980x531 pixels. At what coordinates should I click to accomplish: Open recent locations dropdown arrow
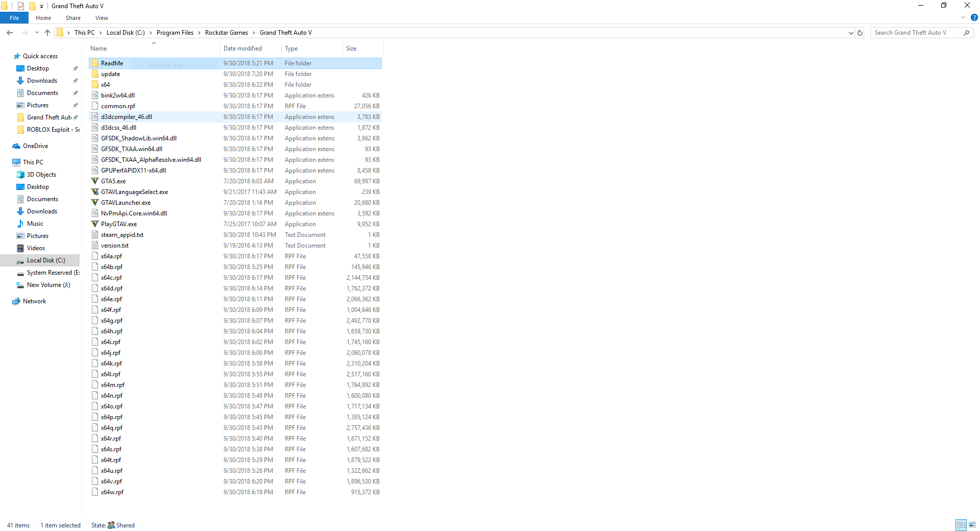pos(37,33)
